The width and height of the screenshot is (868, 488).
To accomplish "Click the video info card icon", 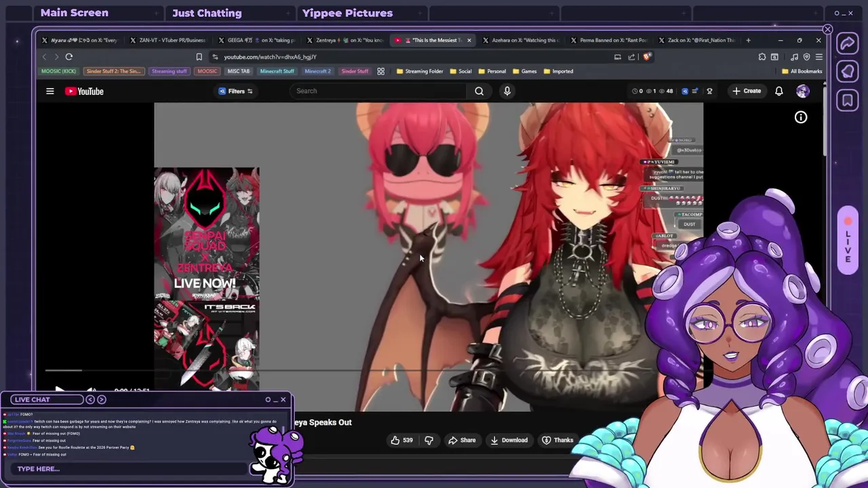I will 801,117.
